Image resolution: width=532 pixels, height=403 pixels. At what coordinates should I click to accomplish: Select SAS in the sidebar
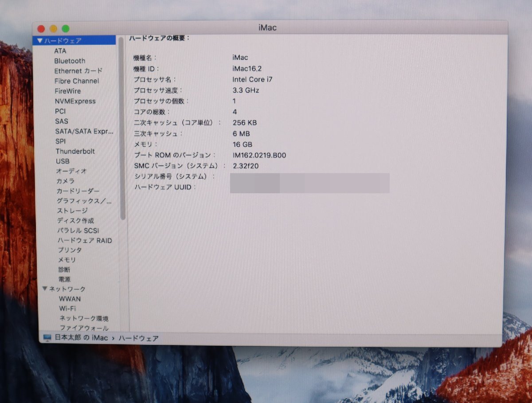pyautogui.click(x=62, y=121)
